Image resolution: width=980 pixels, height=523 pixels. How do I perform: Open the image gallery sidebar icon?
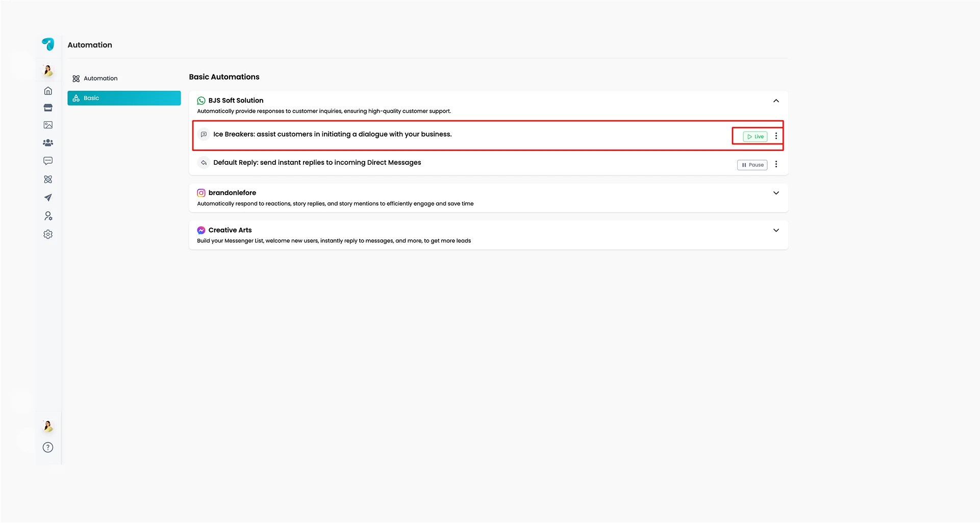pyautogui.click(x=48, y=125)
